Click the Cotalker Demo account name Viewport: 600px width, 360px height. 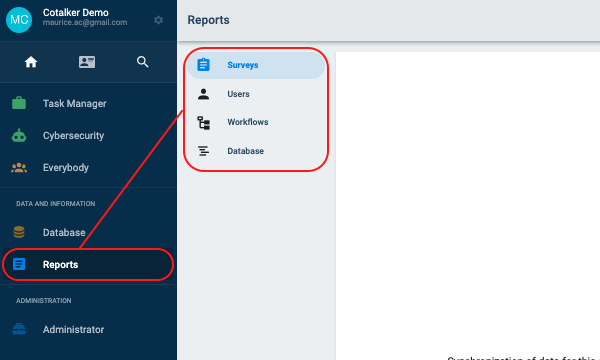click(x=76, y=12)
